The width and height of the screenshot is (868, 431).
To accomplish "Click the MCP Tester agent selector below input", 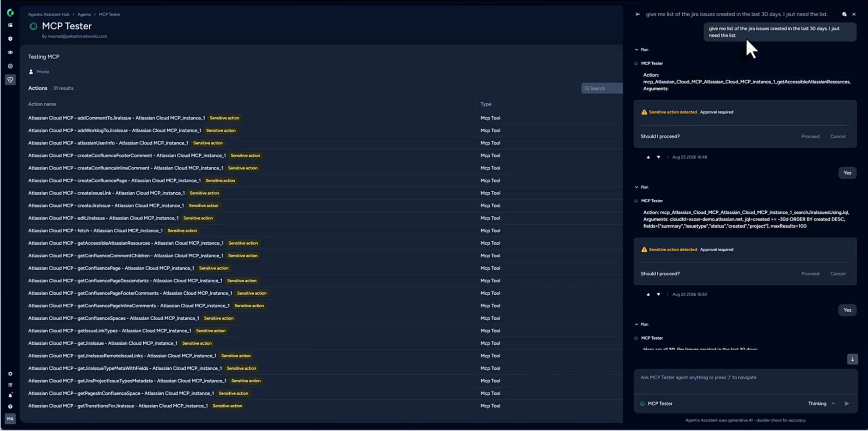I will coord(656,403).
